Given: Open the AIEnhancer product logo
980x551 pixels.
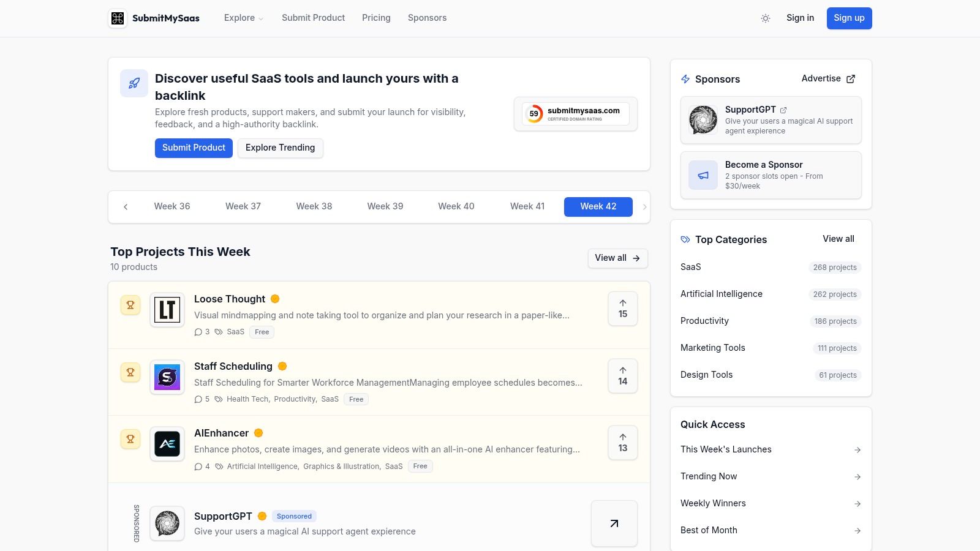Looking at the screenshot, I should (x=167, y=444).
